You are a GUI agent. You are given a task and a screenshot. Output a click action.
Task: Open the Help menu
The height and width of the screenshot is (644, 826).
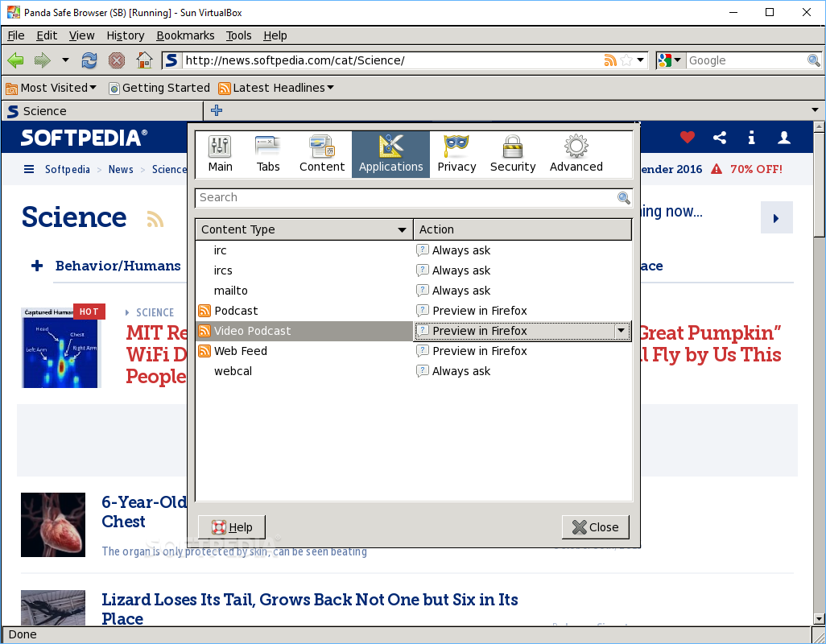(275, 35)
